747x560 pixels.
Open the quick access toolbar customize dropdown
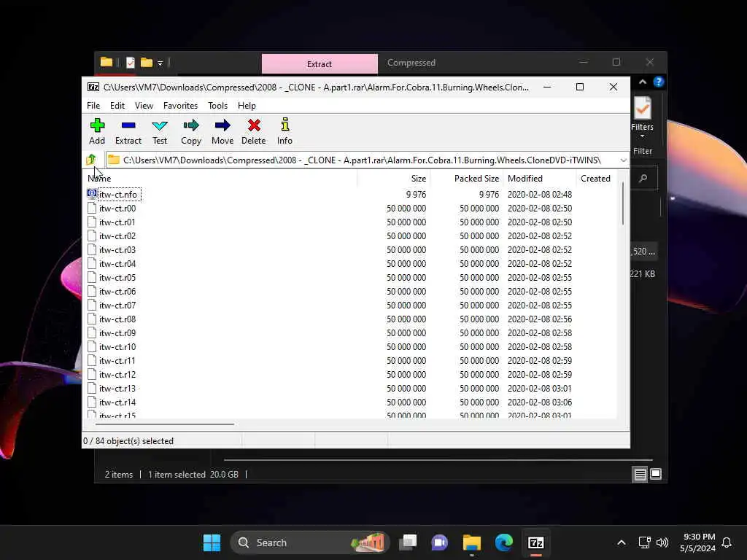(x=160, y=63)
